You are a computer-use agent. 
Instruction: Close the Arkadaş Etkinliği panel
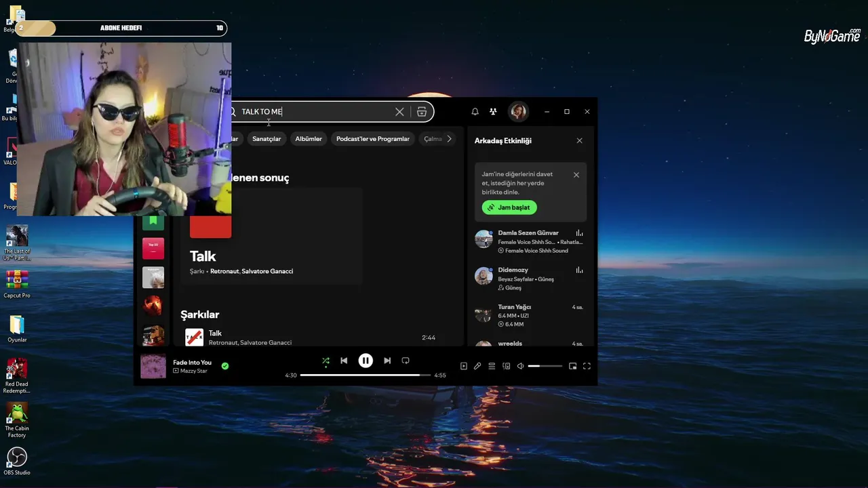579,140
